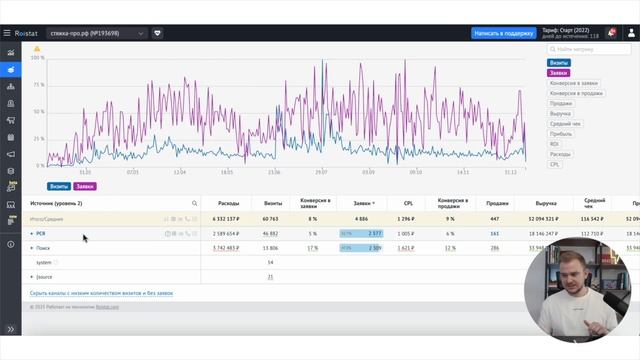Click the heart icon in top bar
The height and width of the screenshot is (360, 640).
[158, 33]
